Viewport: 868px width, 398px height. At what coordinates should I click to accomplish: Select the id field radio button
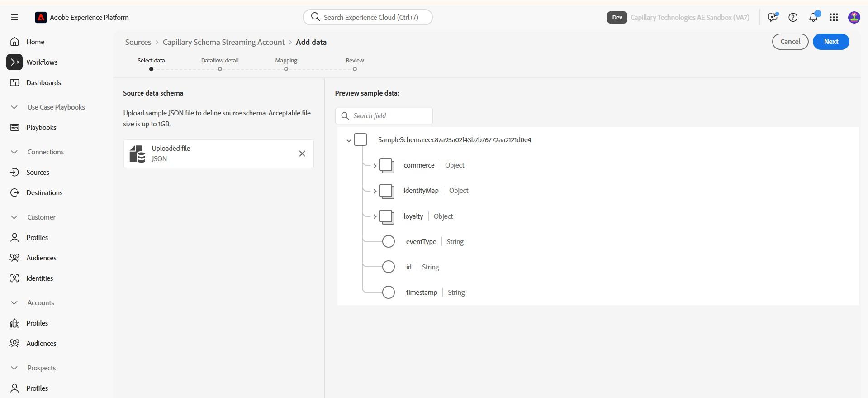click(389, 267)
